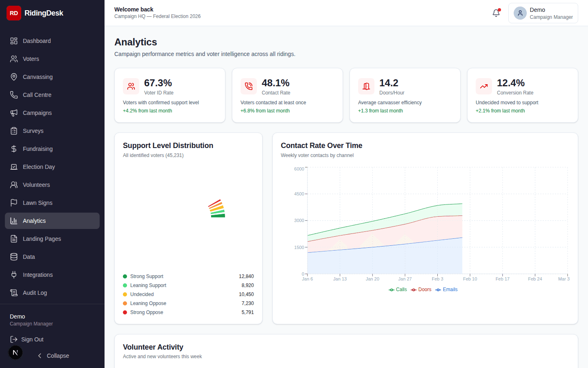
Task: Open the Lawn Signs section
Action: coord(38,203)
